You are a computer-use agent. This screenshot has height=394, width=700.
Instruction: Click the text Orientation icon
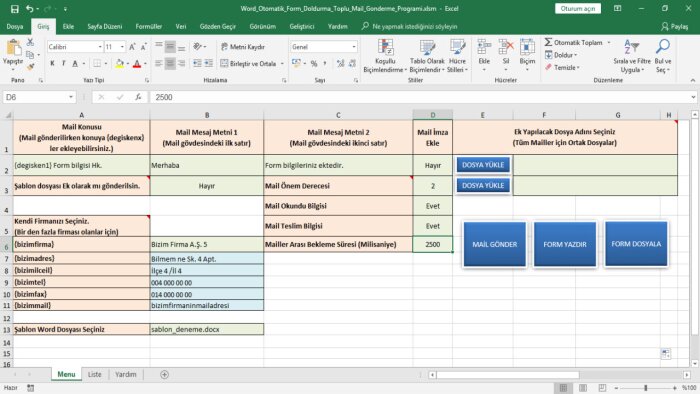click(197, 47)
